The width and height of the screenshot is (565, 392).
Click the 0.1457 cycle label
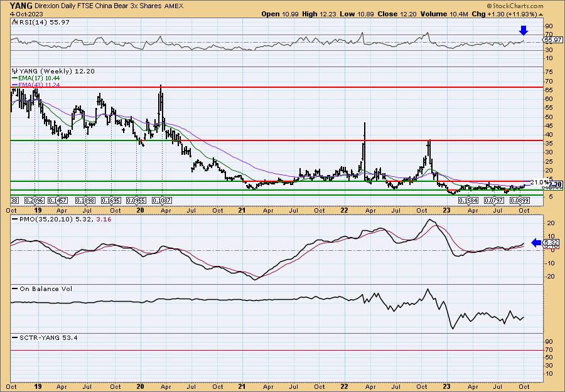click(58, 200)
